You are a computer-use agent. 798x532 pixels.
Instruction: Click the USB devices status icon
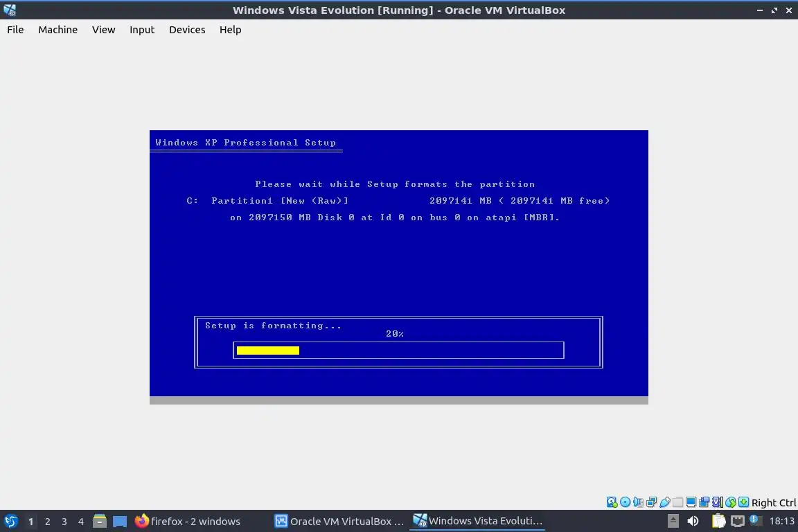(665, 502)
